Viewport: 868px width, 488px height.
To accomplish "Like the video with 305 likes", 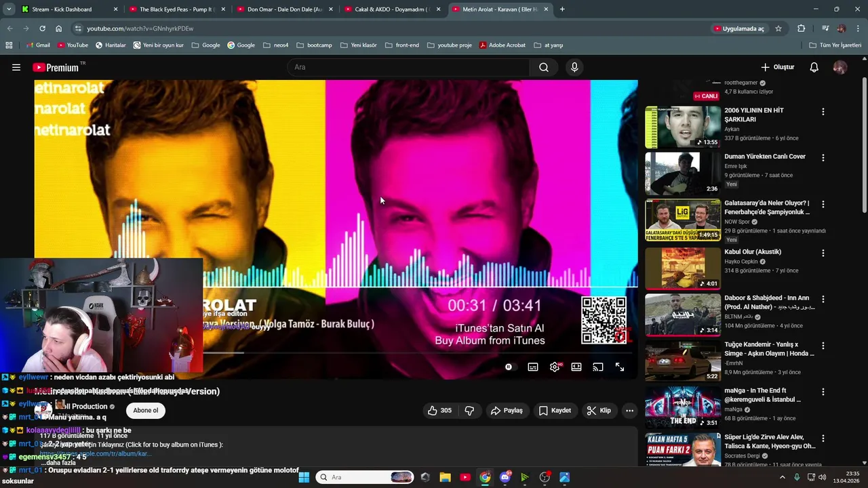I will coord(439,410).
